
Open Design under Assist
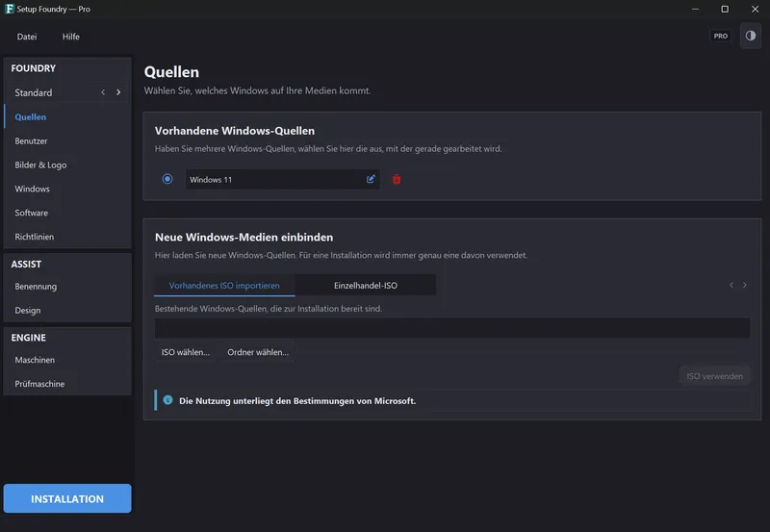(x=67, y=310)
